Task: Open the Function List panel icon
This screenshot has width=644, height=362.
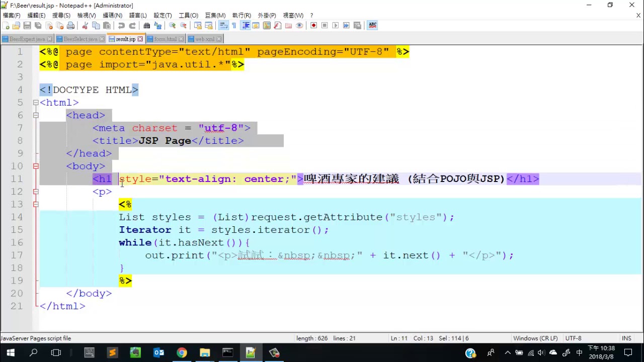Action: coord(277,25)
